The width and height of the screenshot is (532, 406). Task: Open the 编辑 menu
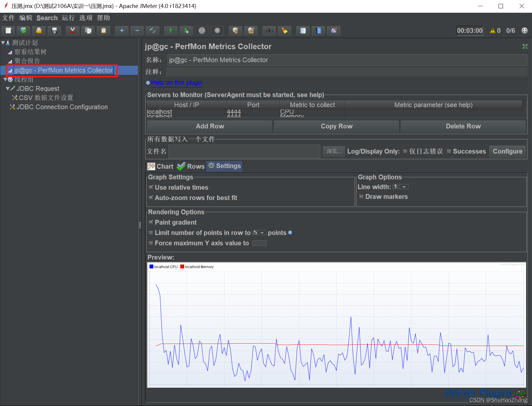tap(26, 18)
